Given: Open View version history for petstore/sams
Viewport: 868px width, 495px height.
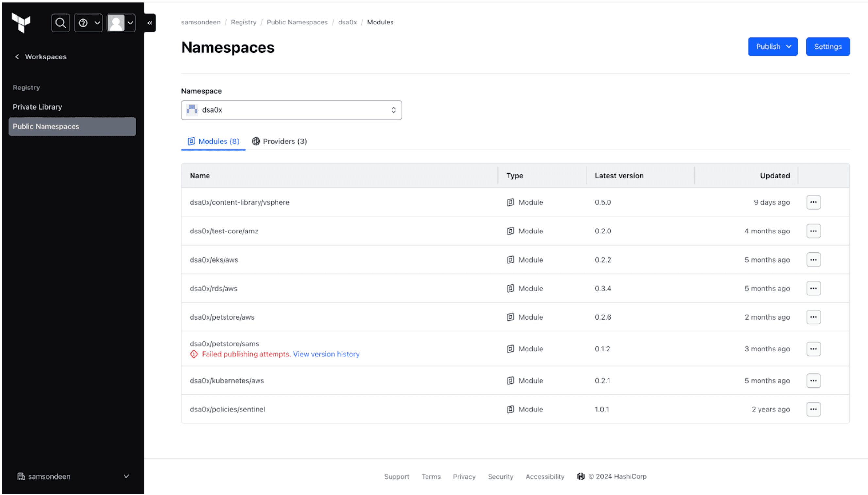Looking at the screenshot, I should (325, 354).
